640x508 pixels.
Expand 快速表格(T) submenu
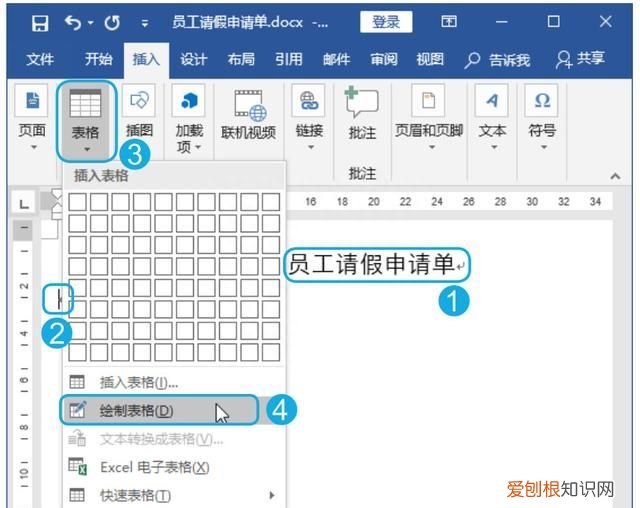click(x=174, y=495)
